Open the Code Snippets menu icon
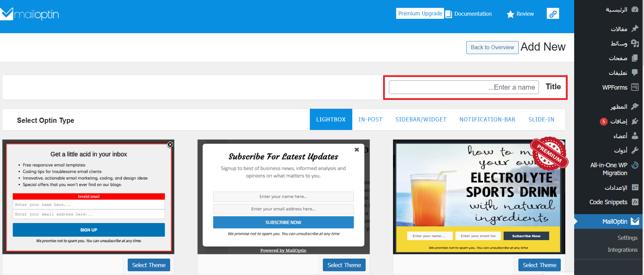 [635, 202]
